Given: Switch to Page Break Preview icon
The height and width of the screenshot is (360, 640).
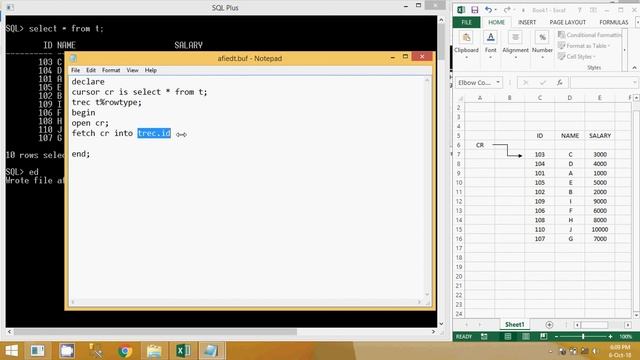Looking at the screenshot, I should [543, 337].
